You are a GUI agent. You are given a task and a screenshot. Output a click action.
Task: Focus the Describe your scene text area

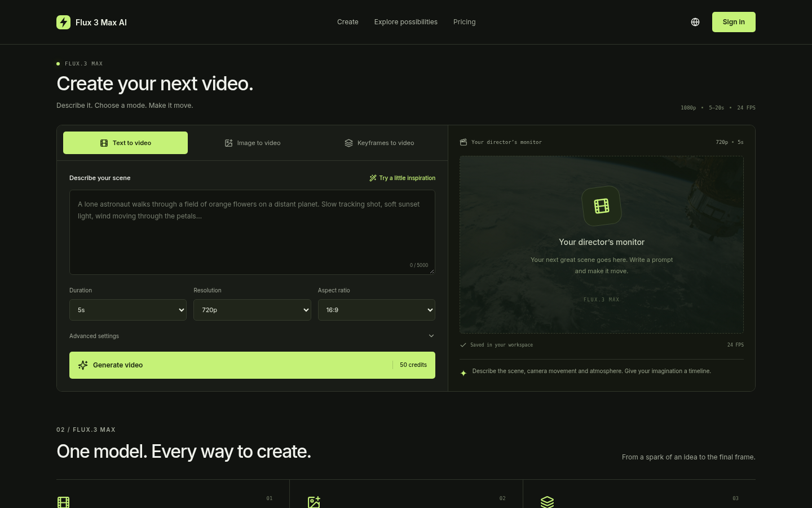(x=252, y=232)
